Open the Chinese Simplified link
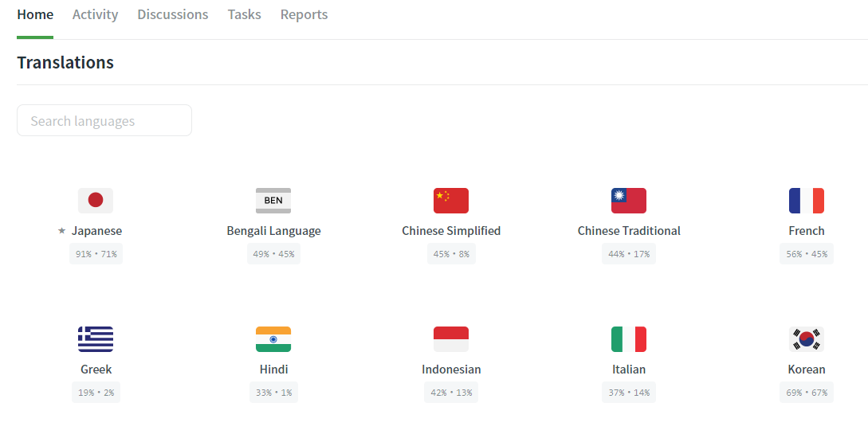This screenshot has width=868, height=438. click(x=451, y=231)
